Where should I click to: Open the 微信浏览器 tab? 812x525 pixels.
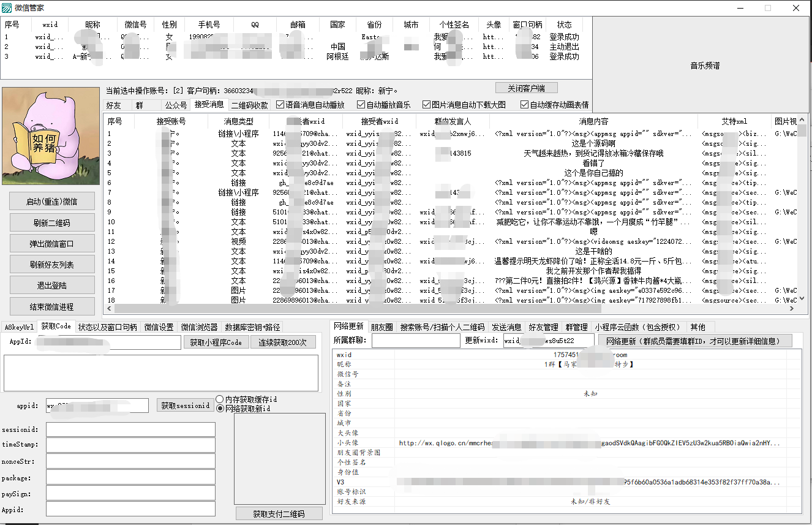pos(199,327)
